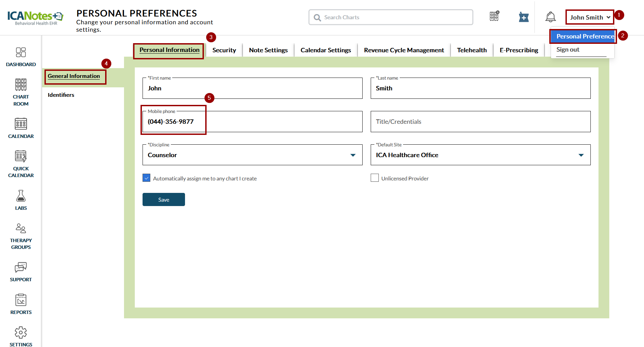This screenshot has width=644, height=347.
Task: Open the Dashboard sidebar icon
Action: pos(21,53)
